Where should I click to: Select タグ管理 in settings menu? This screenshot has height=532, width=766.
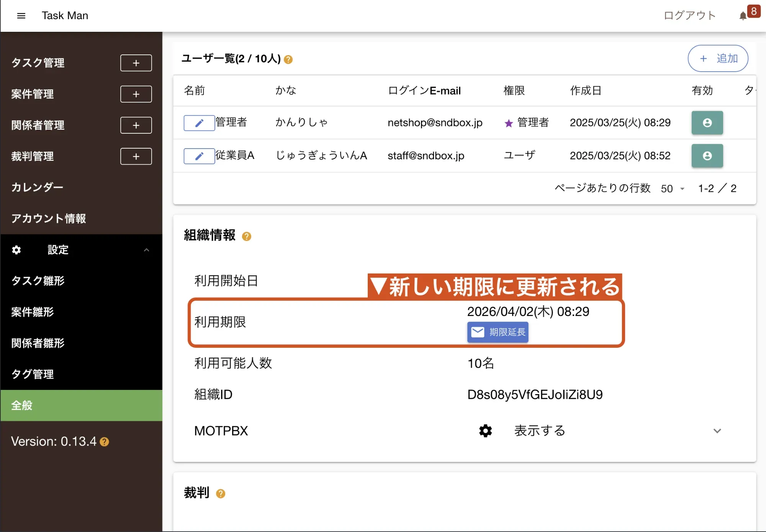tap(33, 374)
